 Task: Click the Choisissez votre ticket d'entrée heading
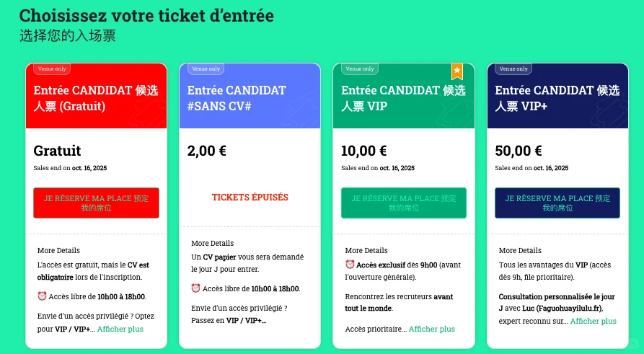tap(146, 15)
